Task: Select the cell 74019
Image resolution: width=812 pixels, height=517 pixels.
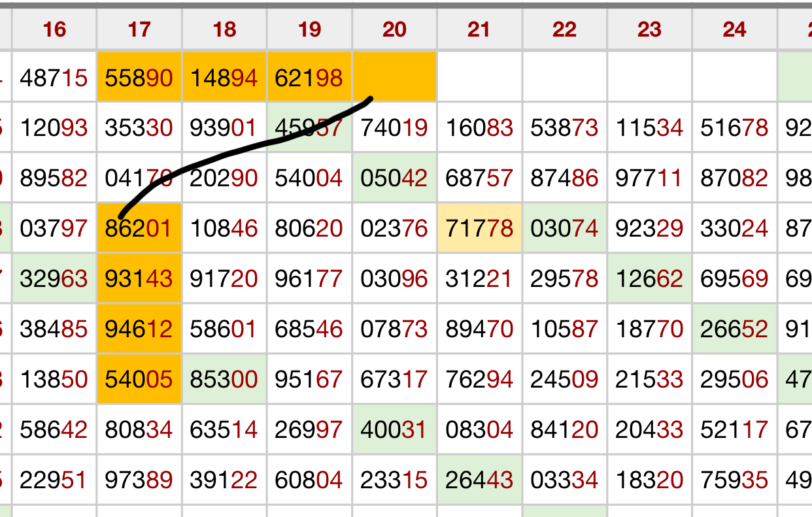Action: (394, 127)
